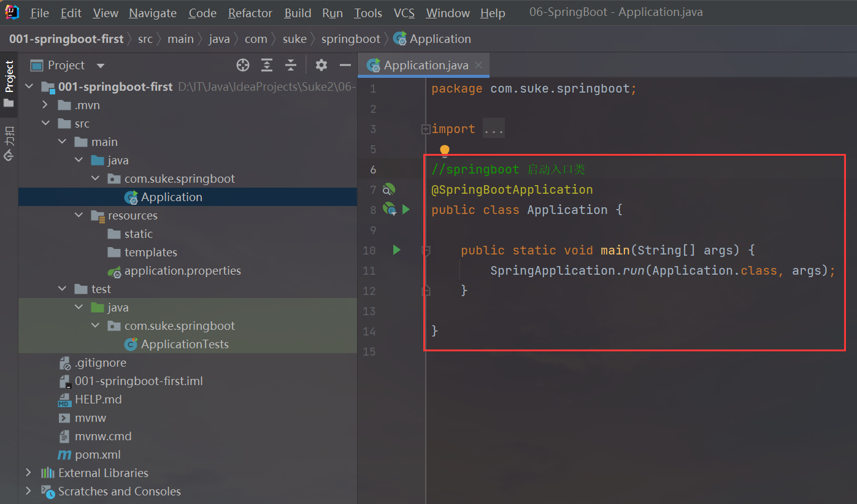Screen dimensions: 857x504
Task: Open the VCS menu
Action: [404, 12]
